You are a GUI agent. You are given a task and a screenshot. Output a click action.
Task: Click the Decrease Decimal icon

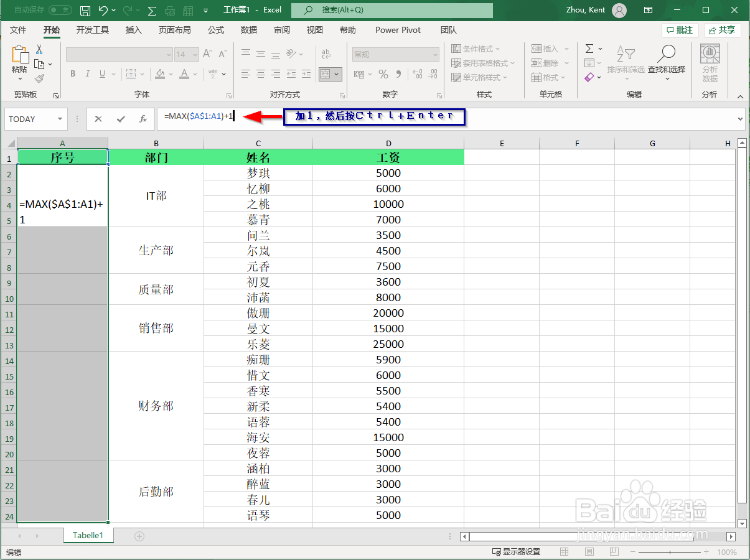433,74
